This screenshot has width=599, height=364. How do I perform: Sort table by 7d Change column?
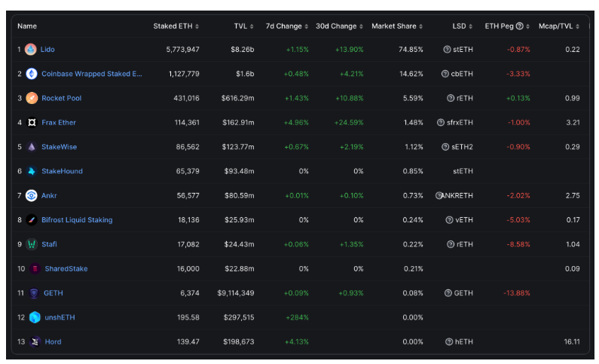pyautogui.click(x=287, y=26)
